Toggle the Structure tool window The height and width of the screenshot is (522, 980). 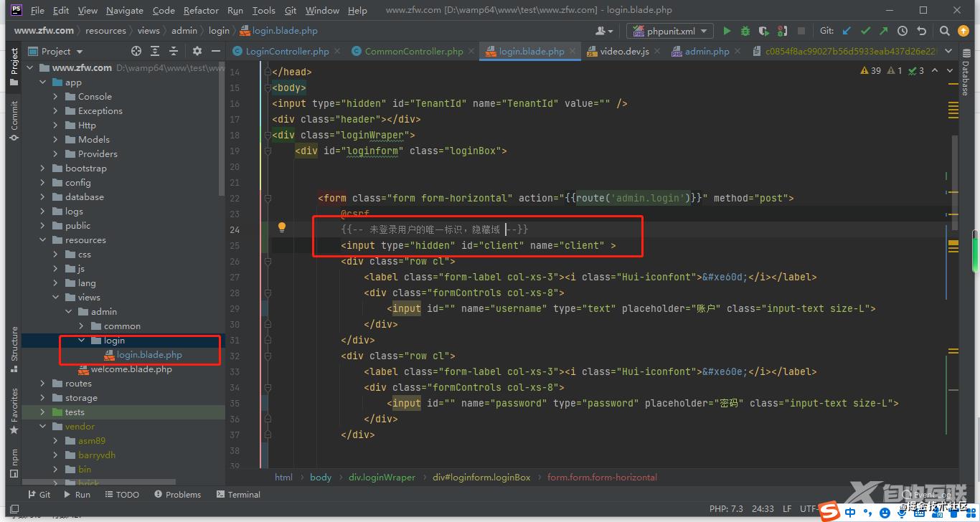pos(14,348)
